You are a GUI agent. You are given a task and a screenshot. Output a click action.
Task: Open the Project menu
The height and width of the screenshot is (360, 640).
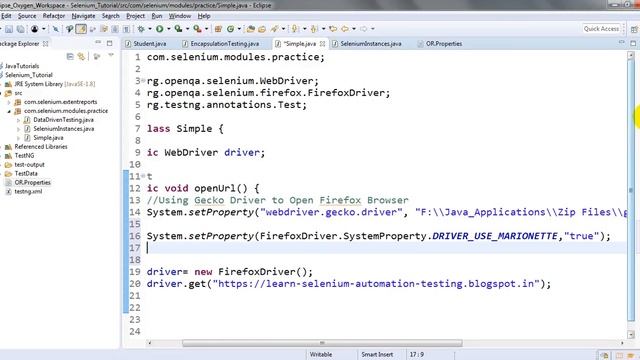coord(136,16)
